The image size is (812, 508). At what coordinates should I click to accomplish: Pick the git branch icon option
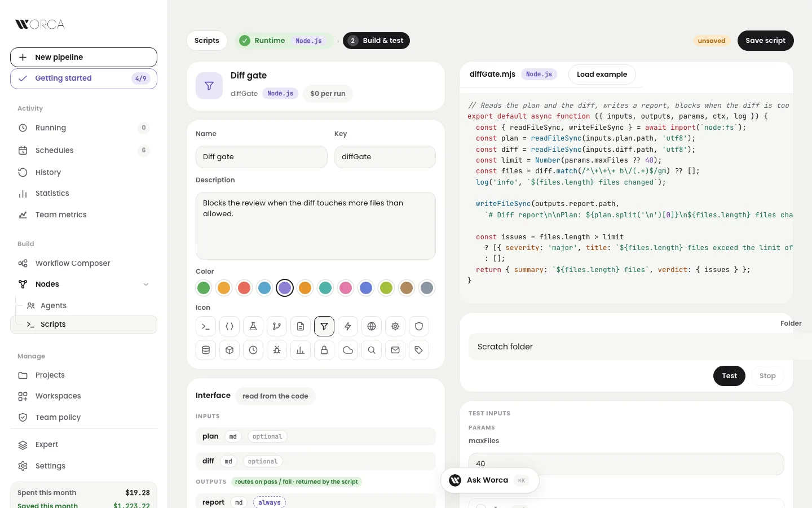(277, 326)
